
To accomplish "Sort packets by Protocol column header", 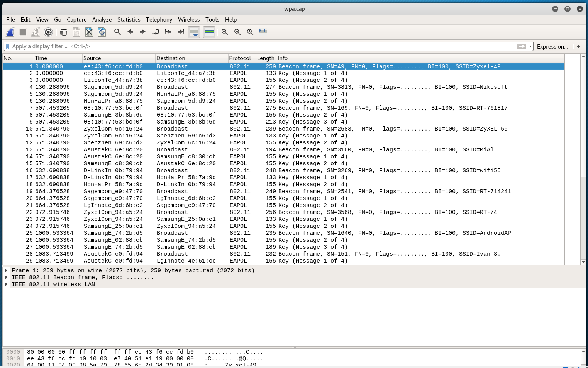I will click(240, 58).
